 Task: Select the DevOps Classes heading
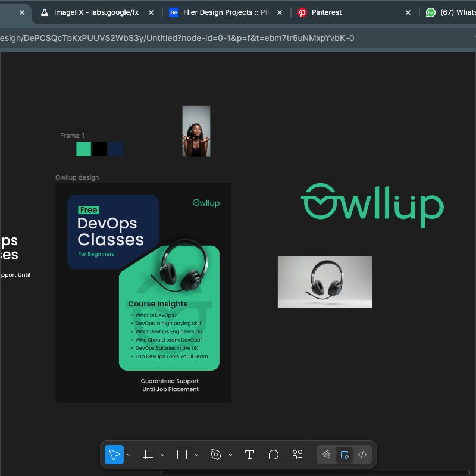pos(111,231)
